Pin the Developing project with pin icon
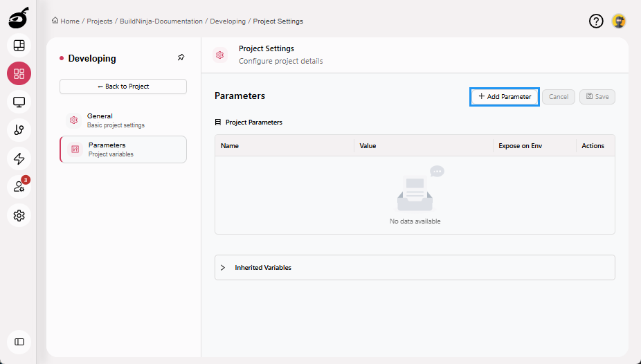Viewport: 641px width, 364px height. (x=181, y=57)
